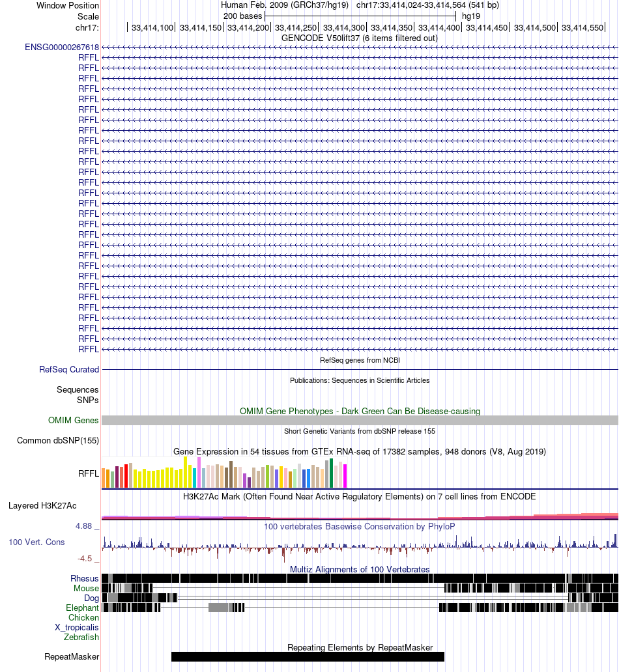Open 100 vertebrates Basewise Conservation by PhyloP title
Screen dimensions: 619x672
pyautogui.click(x=360, y=526)
